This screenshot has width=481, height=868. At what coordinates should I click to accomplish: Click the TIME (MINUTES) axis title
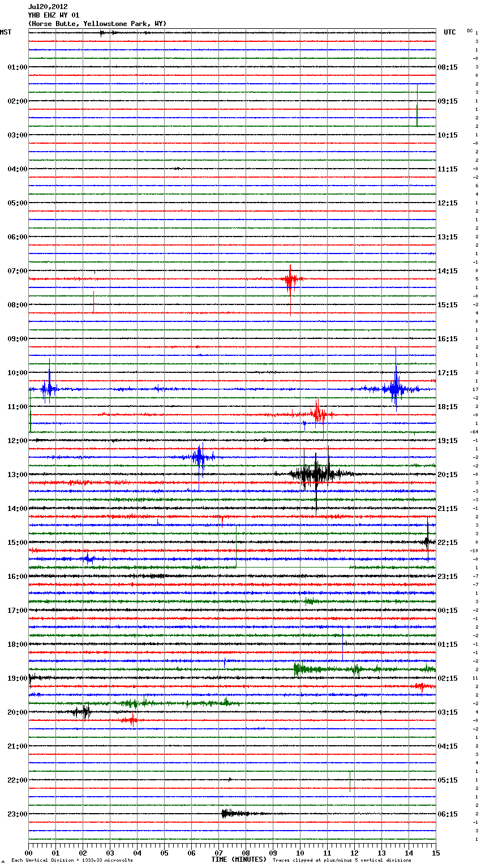pyautogui.click(x=239, y=860)
